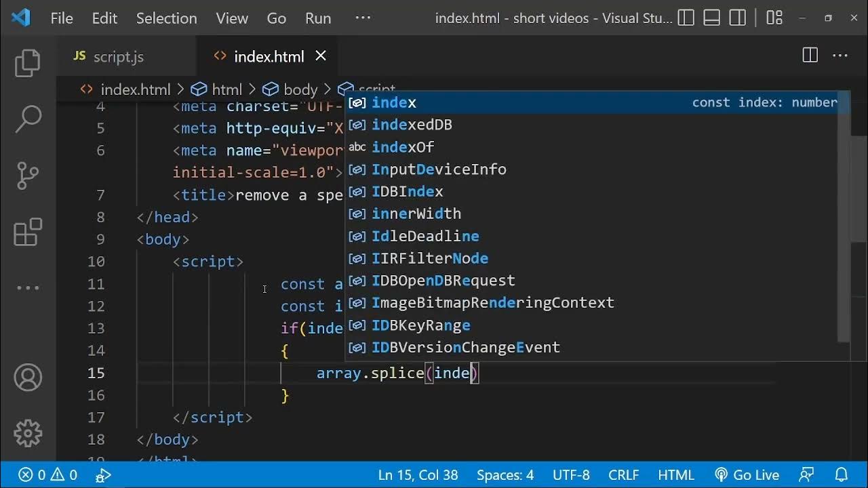
Task: Click the closing script tag on line 17
Action: [212, 418]
